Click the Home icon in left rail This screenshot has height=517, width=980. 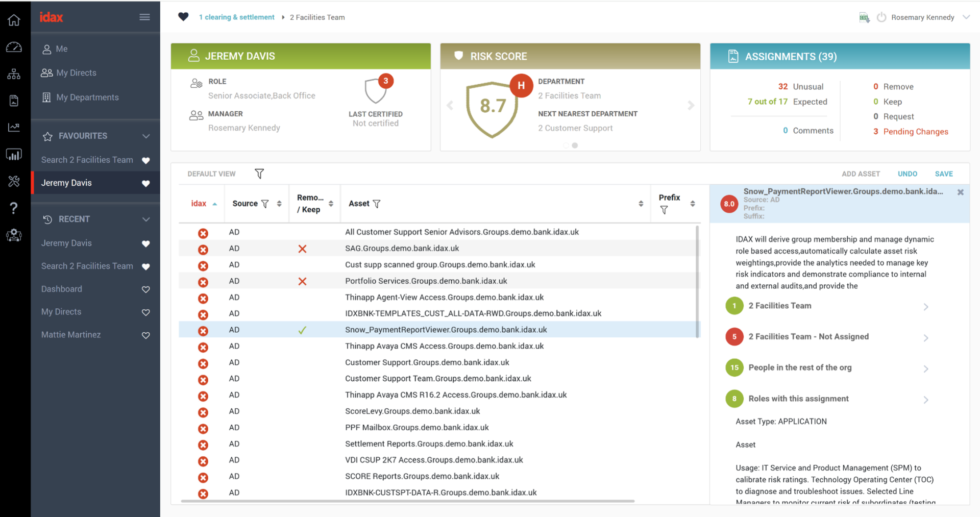(14, 20)
